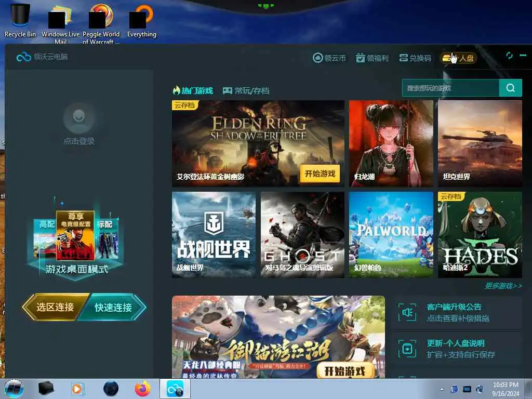Minimize the cloud PC window
Screen dimensions: 532x399
click(x=523, y=55)
